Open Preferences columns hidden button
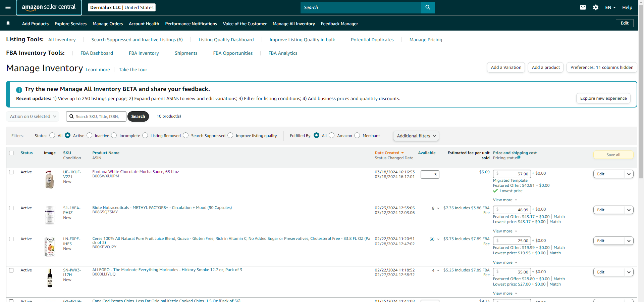644x302 pixels. point(602,67)
